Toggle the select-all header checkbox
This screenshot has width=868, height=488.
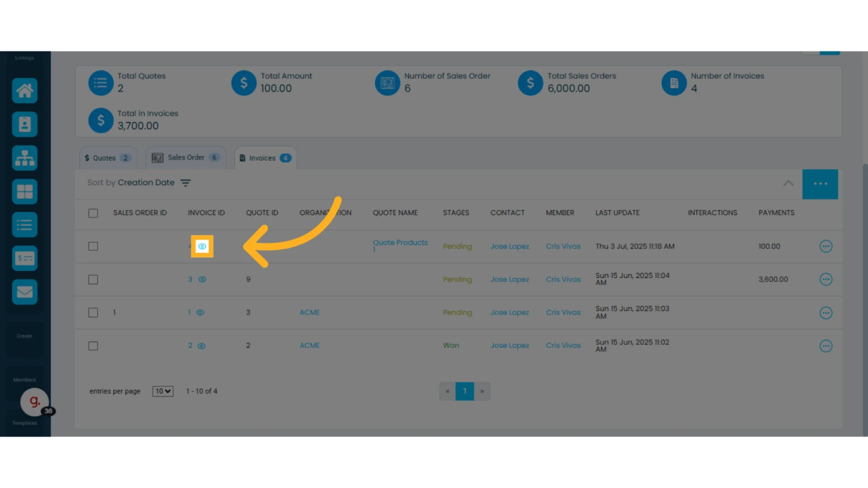pos(93,213)
